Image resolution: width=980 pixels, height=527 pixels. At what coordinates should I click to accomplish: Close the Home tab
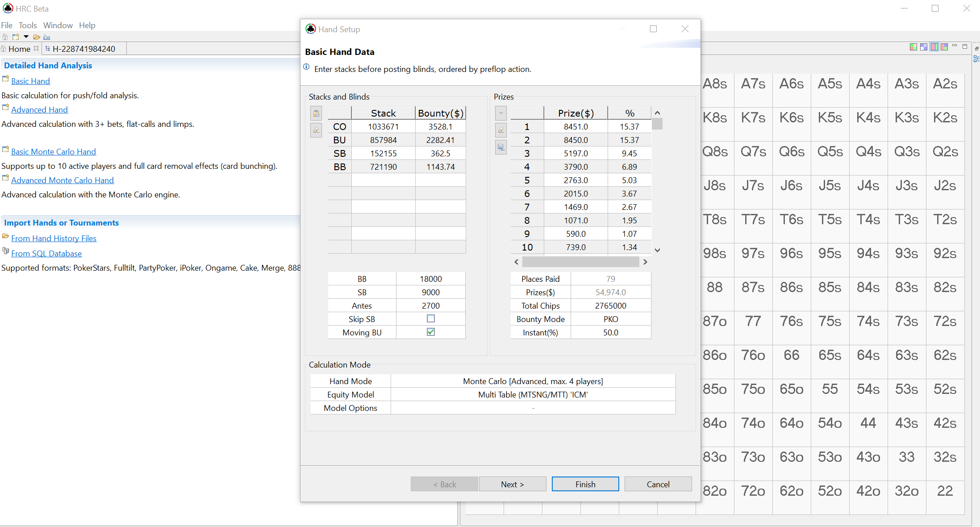[36, 48]
